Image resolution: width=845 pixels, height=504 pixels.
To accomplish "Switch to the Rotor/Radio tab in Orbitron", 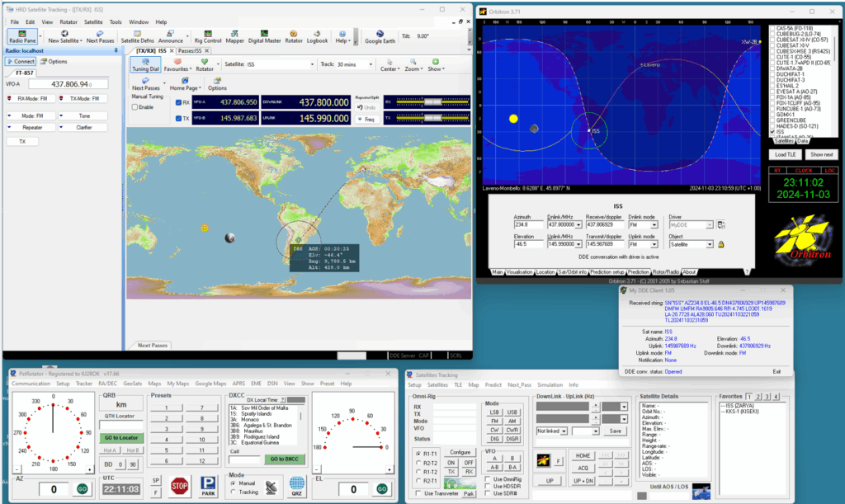I will (665, 271).
